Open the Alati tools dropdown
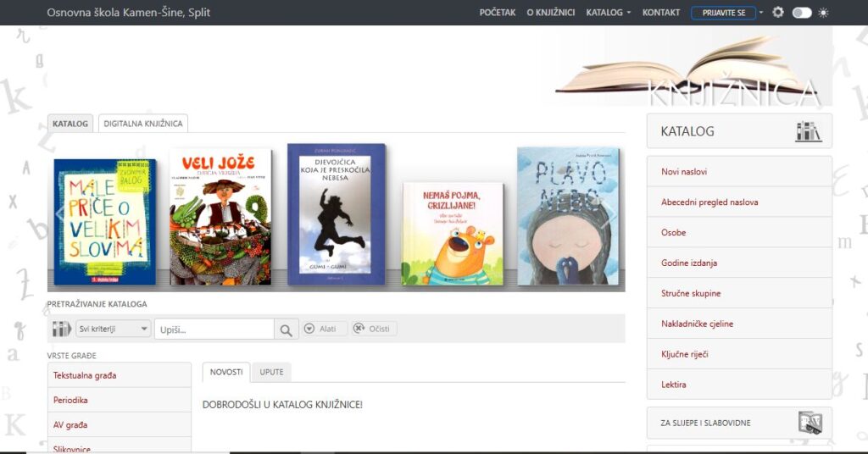Viewport: 868px width, 454px height. 320,329
